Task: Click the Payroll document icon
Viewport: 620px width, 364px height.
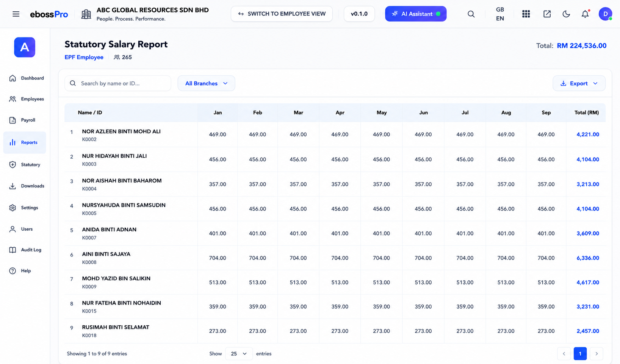Action: tap(13, 120)
